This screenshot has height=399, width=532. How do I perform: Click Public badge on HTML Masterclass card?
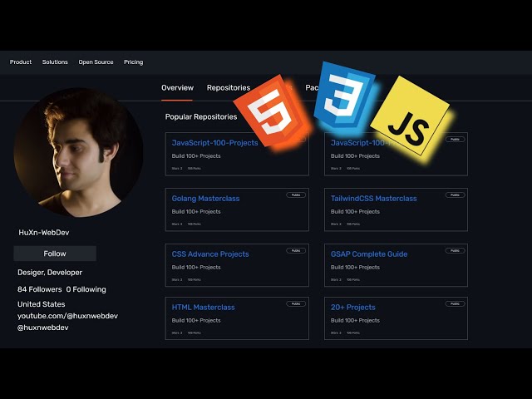(296, 303)
